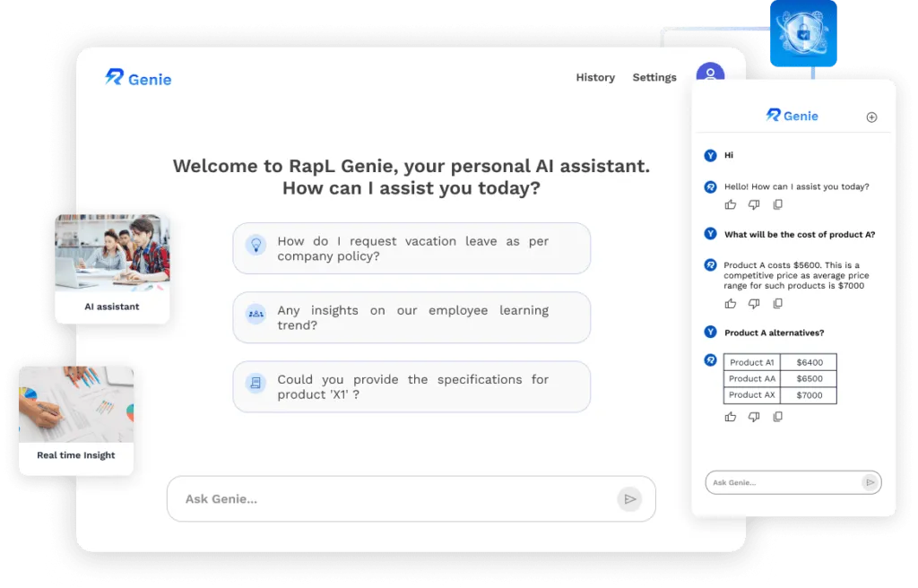918x588 pixels.
Task: Select 'How do I request vacation leave' suggestion
Action: click(411, 248)
